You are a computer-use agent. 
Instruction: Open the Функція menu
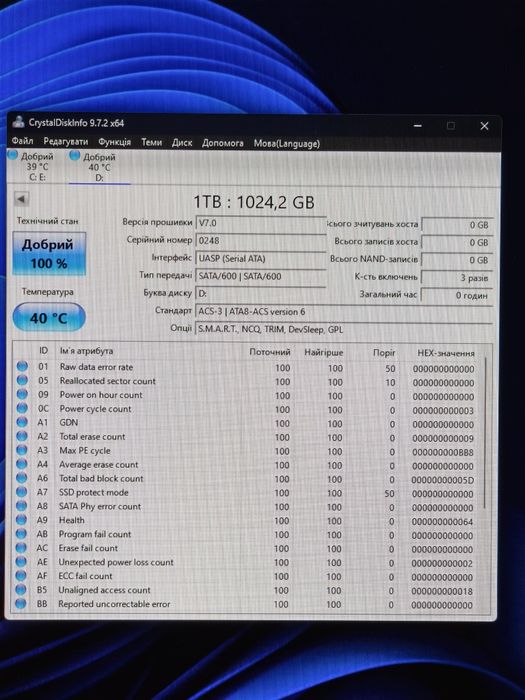(115, 142)
